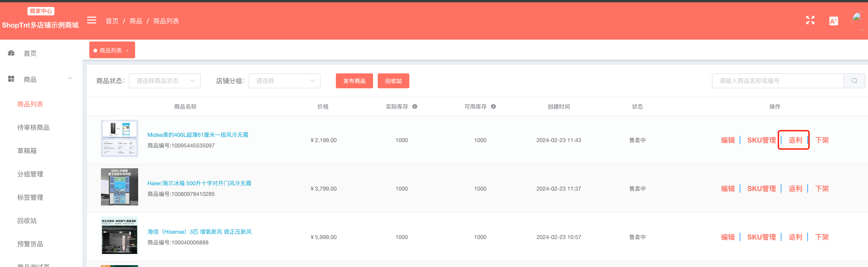Click 编辑 for the Haier product

[728, 189]
